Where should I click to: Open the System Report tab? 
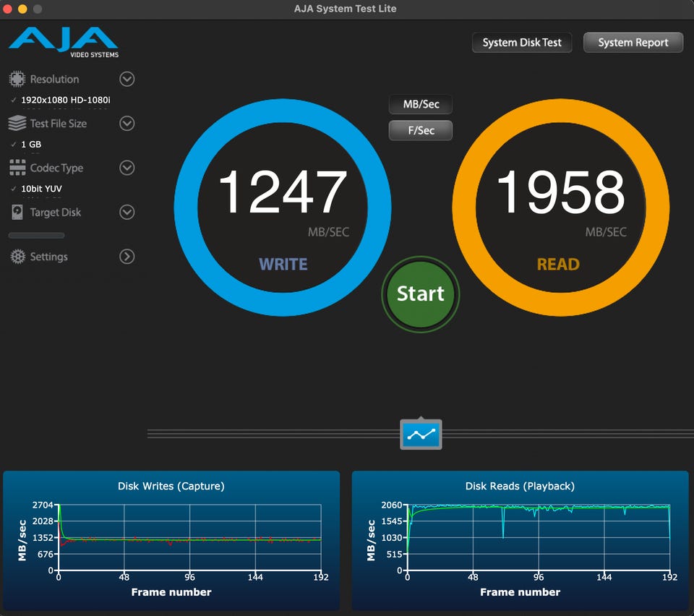[x=633, y=43]
